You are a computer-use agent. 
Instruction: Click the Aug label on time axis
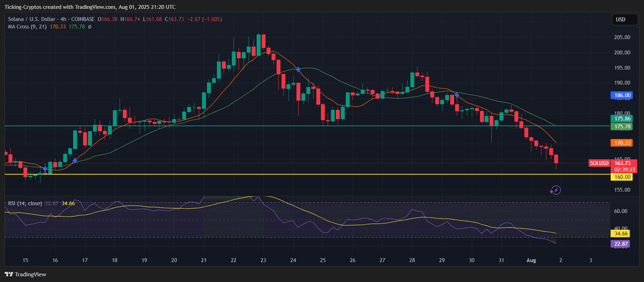pos(531,260)
